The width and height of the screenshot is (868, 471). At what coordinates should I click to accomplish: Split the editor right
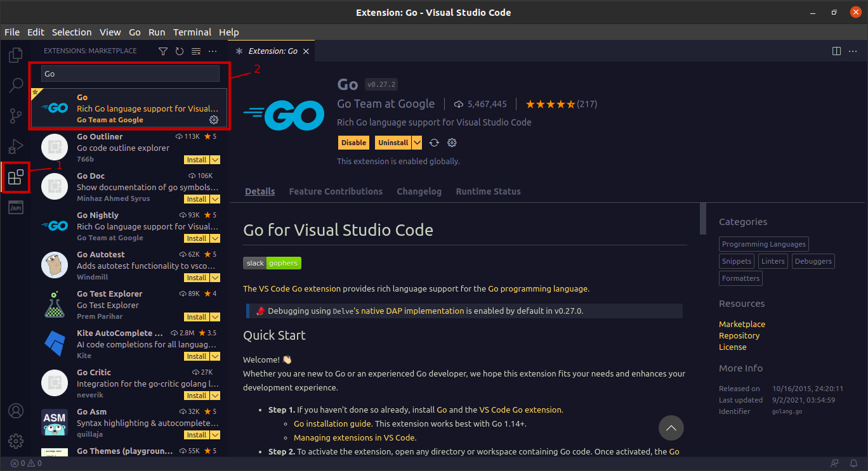[836, 51]
